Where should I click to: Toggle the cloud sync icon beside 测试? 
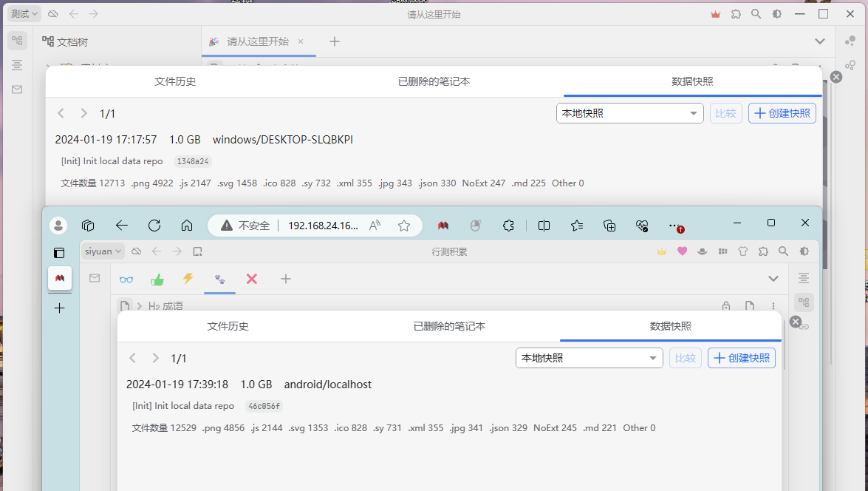[53, 14]
